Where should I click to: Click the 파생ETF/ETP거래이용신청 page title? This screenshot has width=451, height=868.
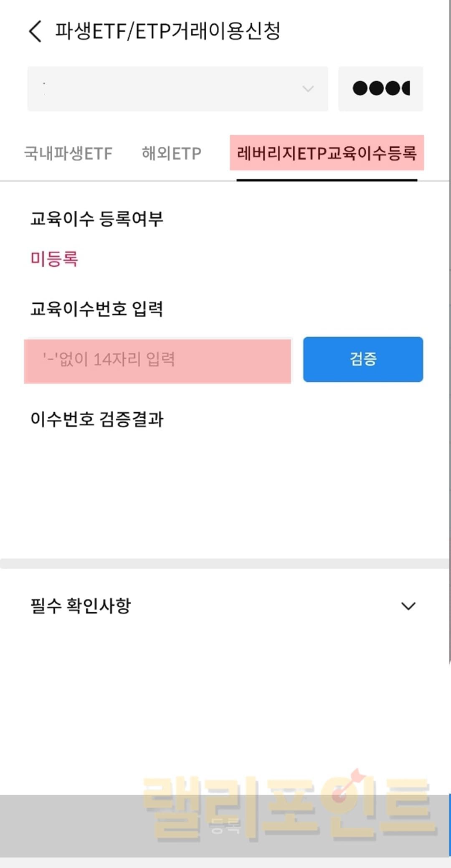[x=167, y=31]
